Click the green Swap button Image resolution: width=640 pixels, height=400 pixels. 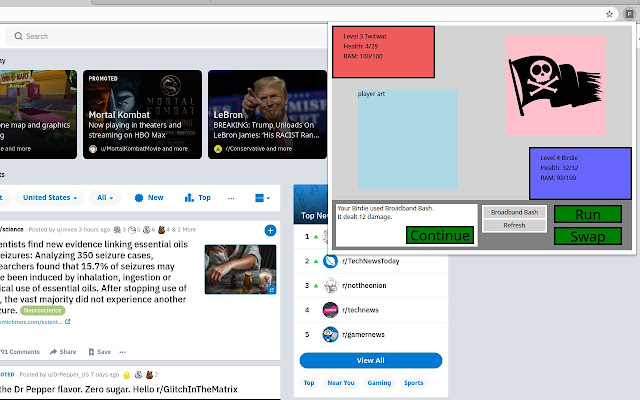pos(588,236)
